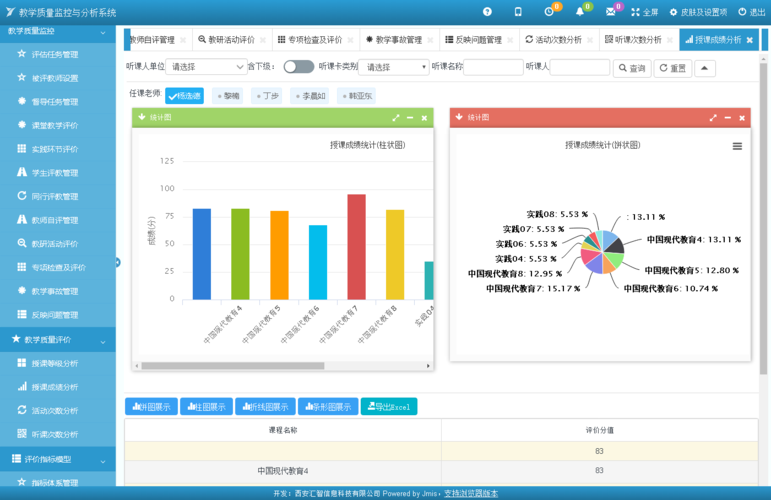Viewport: 771px width, 500px height.
Task: Switch to the 听课次数分析 tab
Action: (638, 40)
